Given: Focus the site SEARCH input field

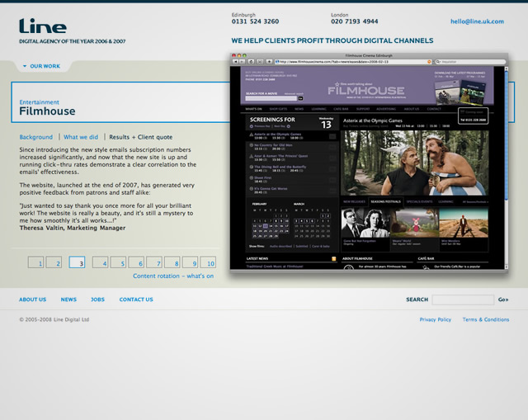Looking at the screenshot, I should point(463,300).
